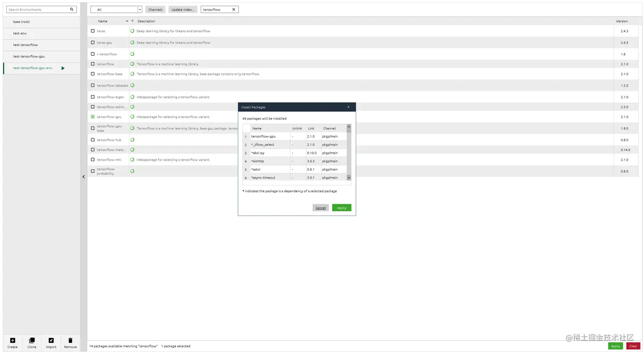The image size is (644, 352).
Task: Check the keras-gpu package checkbox
Action: (93, 43)
